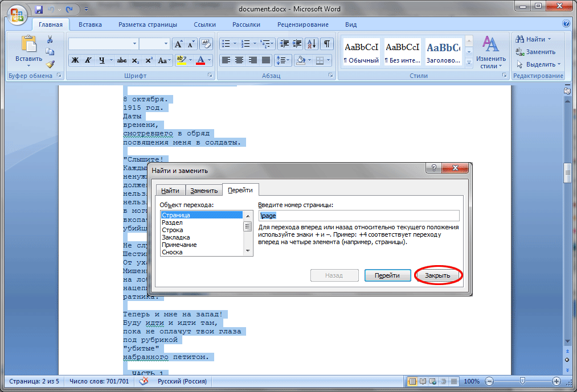Click the Clear Formatting eraser icon

click(x=206, y=44)
